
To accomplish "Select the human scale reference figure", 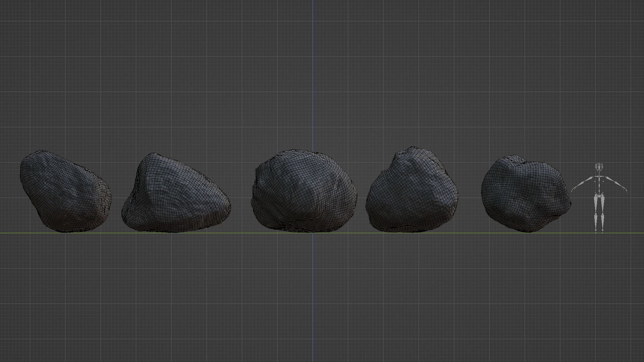I will tap(599, 198).
